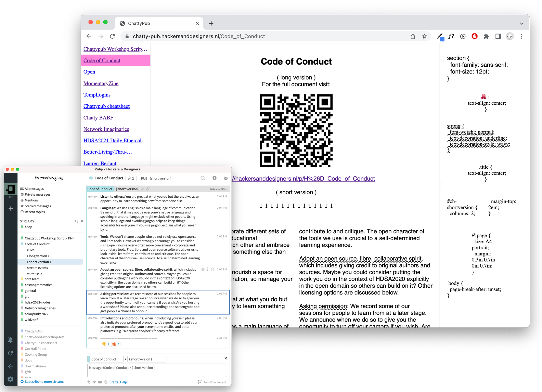542x392 pixels.
Task: Reload Zulip using the sidebar refresh icon
Action: coord(10,353)
